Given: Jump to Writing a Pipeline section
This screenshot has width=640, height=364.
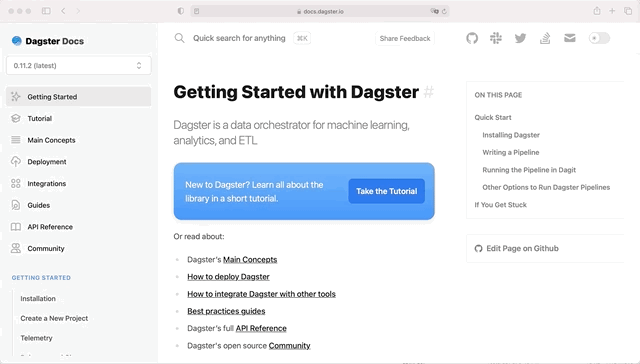Looking at the screenshot, I should click(511, 152).
